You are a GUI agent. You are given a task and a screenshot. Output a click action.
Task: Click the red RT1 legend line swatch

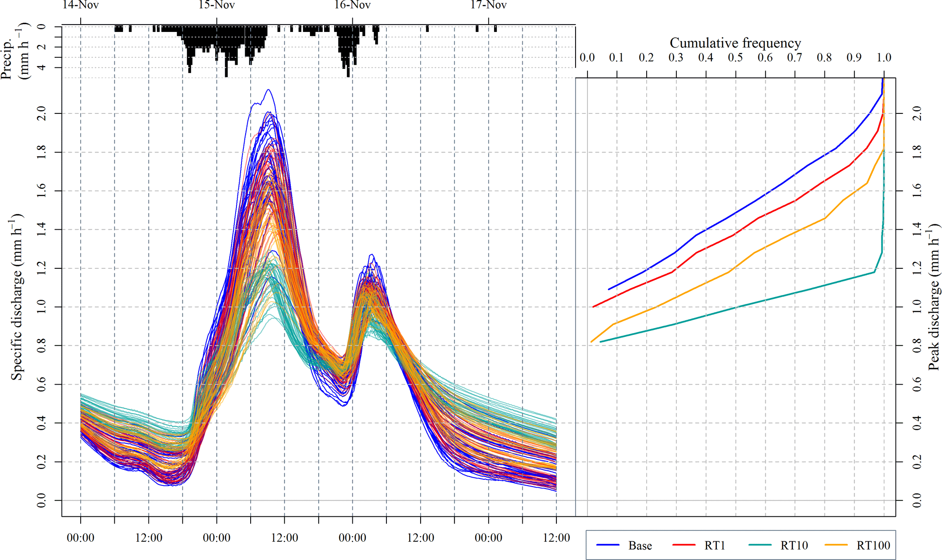[x=684, y=545]
